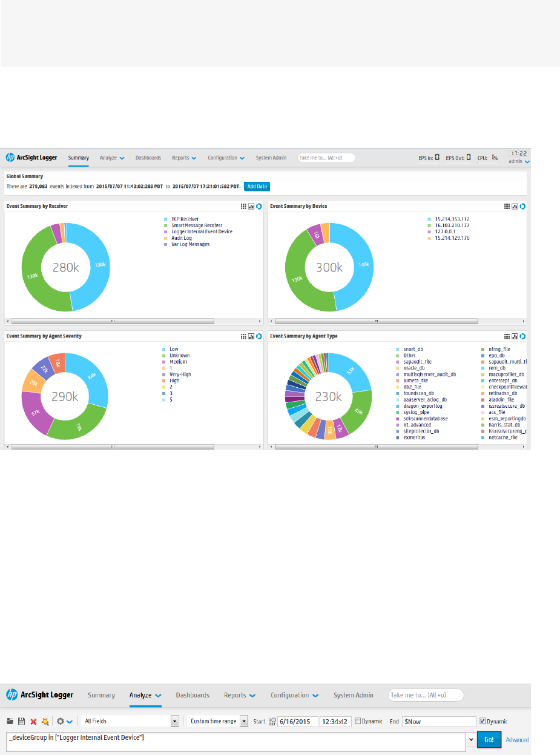
Task: Click the Add Data button
Action: [257, 187]
